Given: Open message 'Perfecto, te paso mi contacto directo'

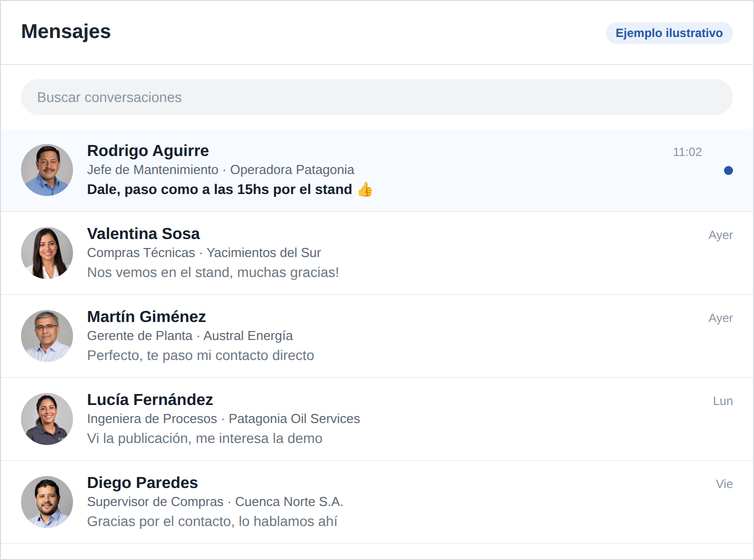Looking at the screenshot, I should click(201, 356).
